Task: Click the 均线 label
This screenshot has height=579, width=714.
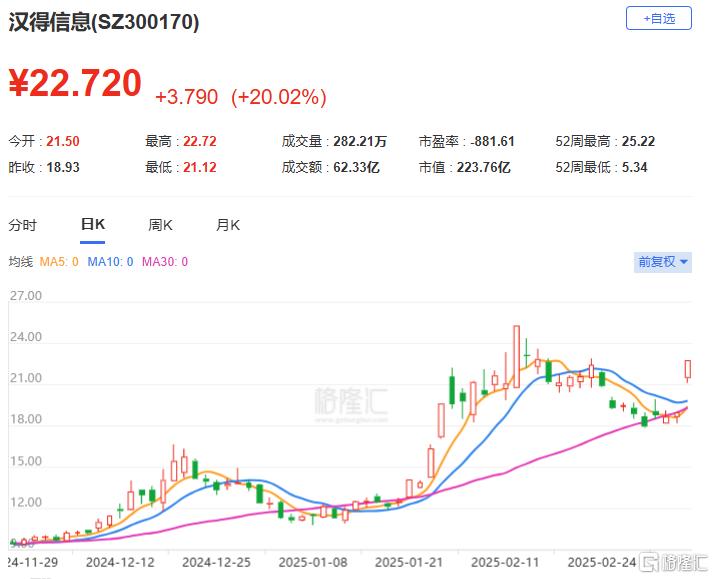Action: pos(20,262)
